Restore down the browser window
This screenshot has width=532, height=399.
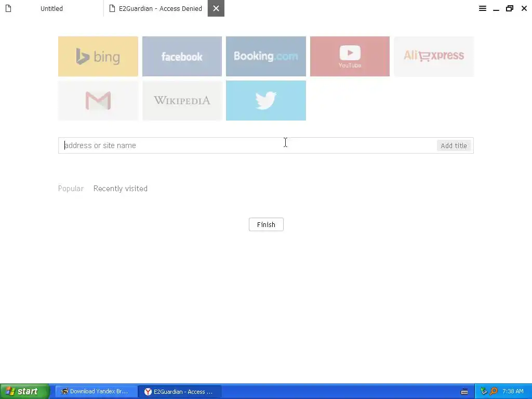(510, 8)
